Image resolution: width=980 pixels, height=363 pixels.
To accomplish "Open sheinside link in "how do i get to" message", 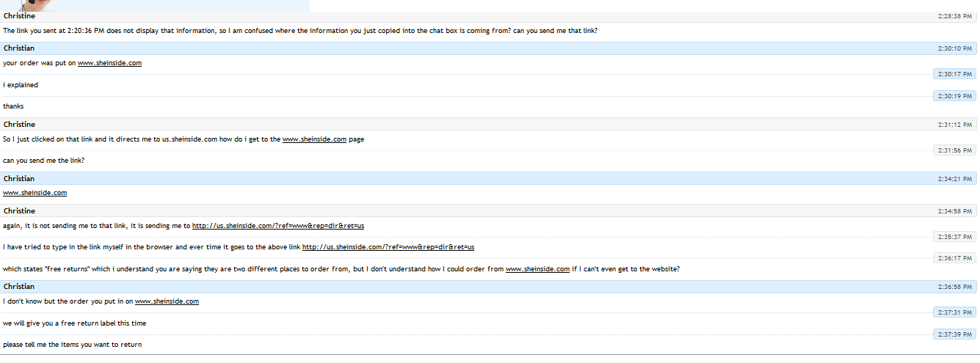I will [314, 139].
